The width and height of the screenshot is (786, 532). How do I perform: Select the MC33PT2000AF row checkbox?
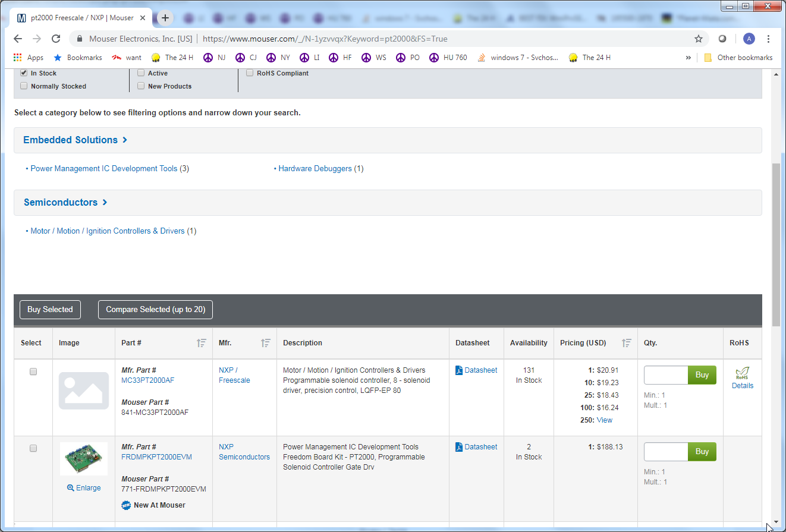(x=33, y=372)
